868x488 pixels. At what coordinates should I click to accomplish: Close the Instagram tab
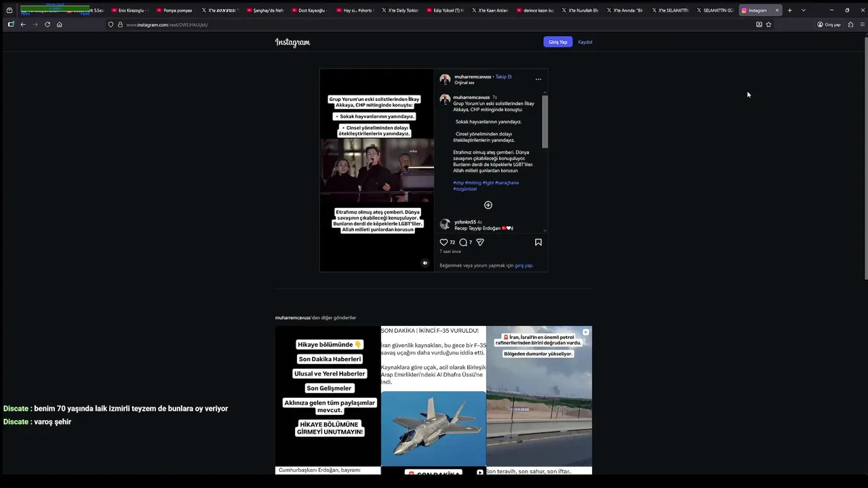coord(777,10)
